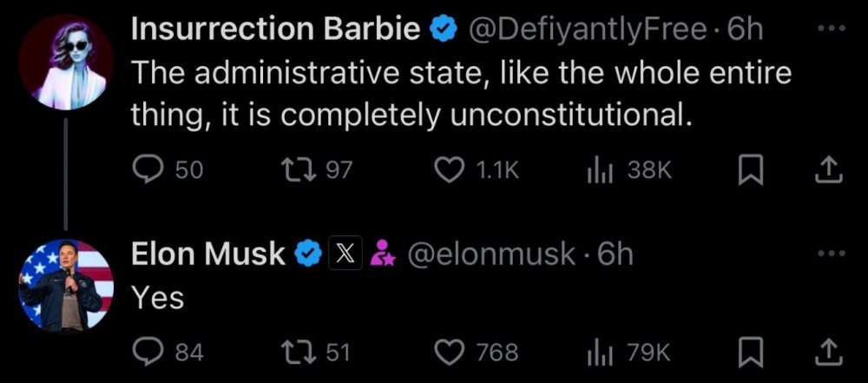Image resolution: width=868 pixels, height=383 pixels.
Task: Bookmark Elon Musk's "Yes" reply
Action: point(747,352)
